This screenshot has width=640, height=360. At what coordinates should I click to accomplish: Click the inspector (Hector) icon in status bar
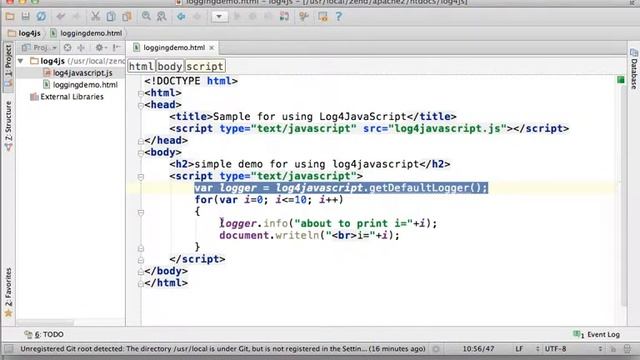point(627,349)
